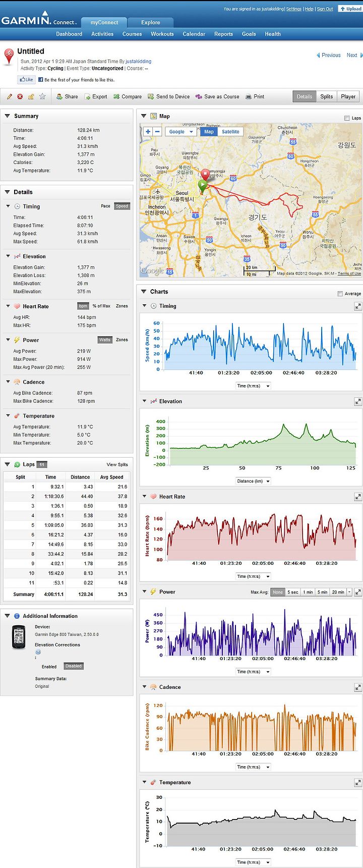The height and width of the screenshot is (868, 363).
Task: Click the padlock privacy icon
Action: 31,96
